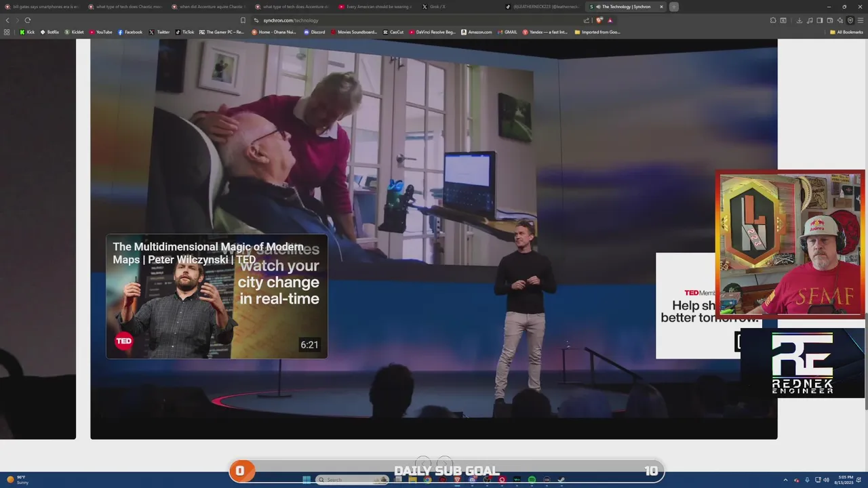Reload the Synchron page
Image resolution: width=868 pixels, height=488 pixels.
click(28, 20)
